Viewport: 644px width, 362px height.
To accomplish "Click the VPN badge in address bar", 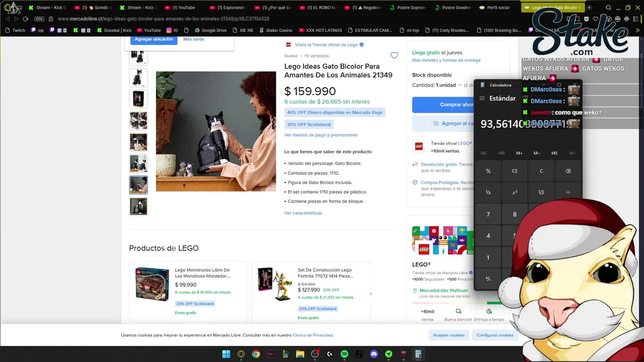I will click(39, 19).
